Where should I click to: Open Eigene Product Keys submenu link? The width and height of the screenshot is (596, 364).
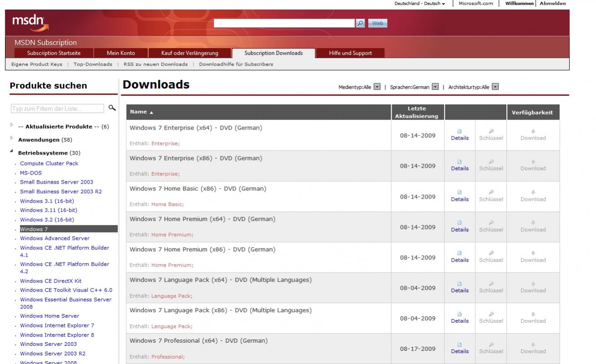click(37, 64)
